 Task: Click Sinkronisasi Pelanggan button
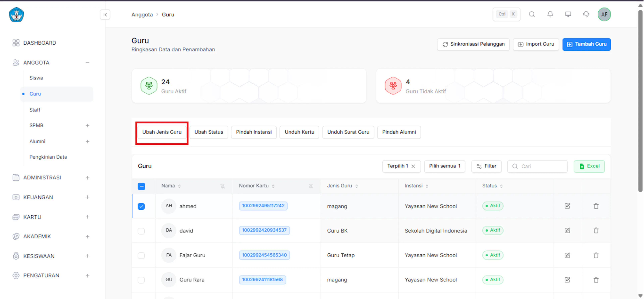[x=473, y=44]
